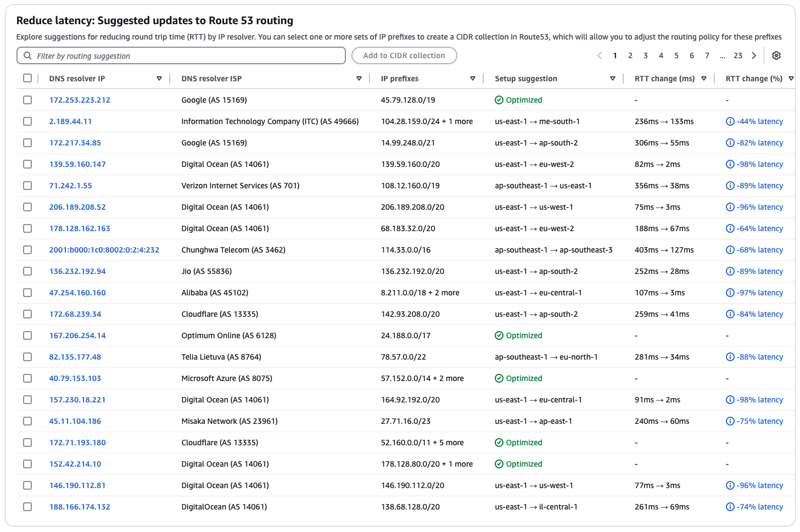Click suggestion us-east-1 → il-central-1
The height and width of the screenshot is (532, 800).
pyautogui.click(x=536, y=507)
